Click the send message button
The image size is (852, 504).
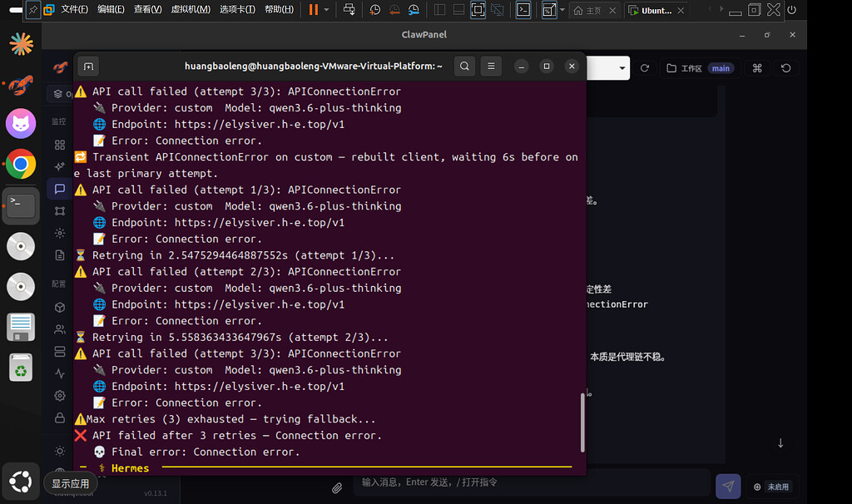(728, 486)
